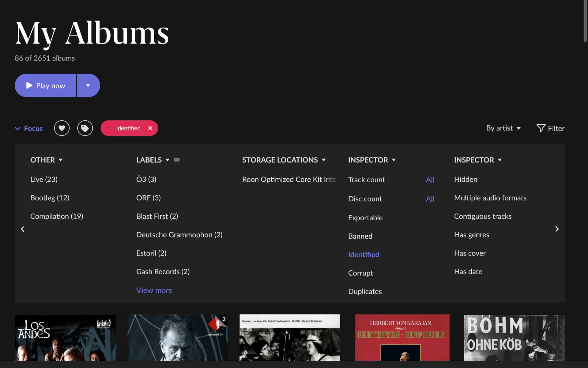Click the heart favorites focus icon

click(x=62, y=128)
